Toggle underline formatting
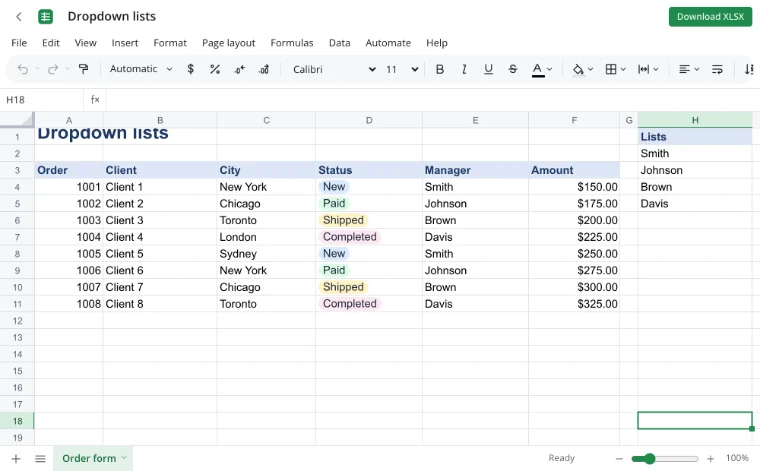Viewport: 760px width, 471px height. (488, 69)
